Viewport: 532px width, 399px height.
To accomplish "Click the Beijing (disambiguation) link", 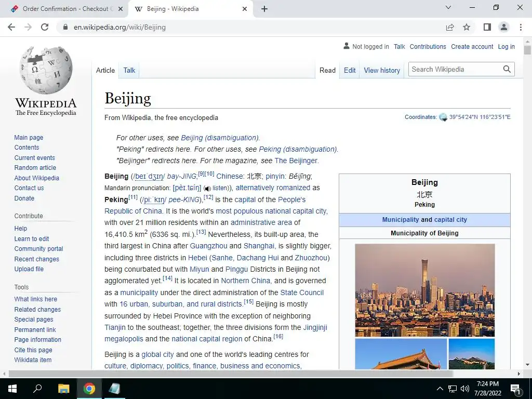I will click(x=220, y=138).
